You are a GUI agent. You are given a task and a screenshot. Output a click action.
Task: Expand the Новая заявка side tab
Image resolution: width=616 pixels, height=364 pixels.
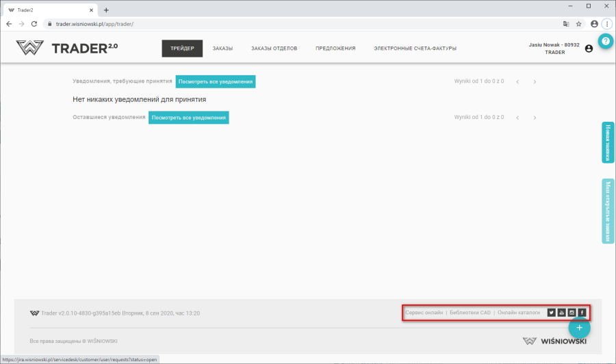(608, 142)
